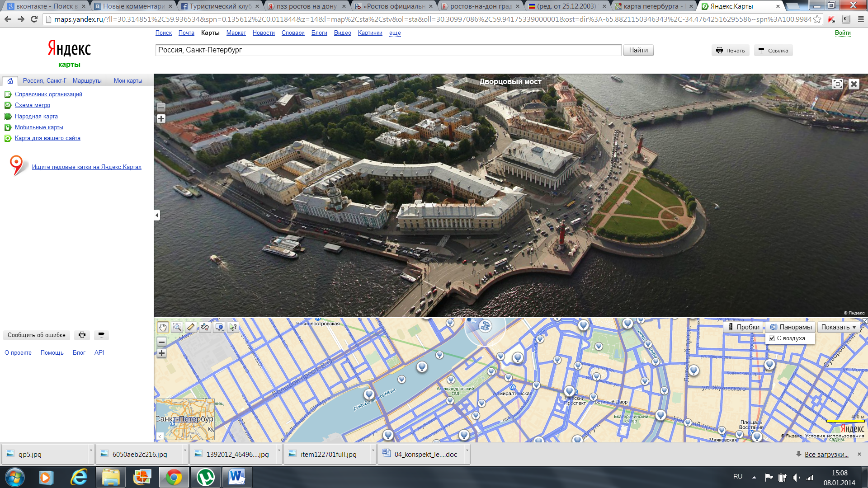This screenshot has width=868, height=488.
Task: Open Народная карта link
Action: (36, 117)
